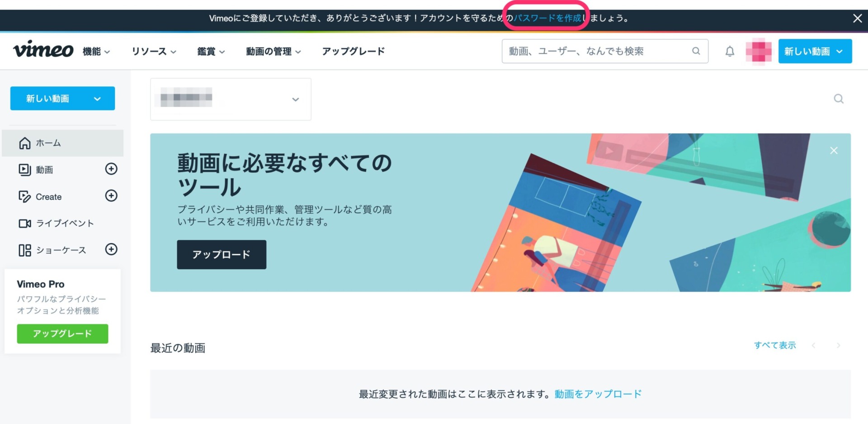Click 動画をアップロード link
This screenshot has height=424, width=868.
(x=598, y=394)
